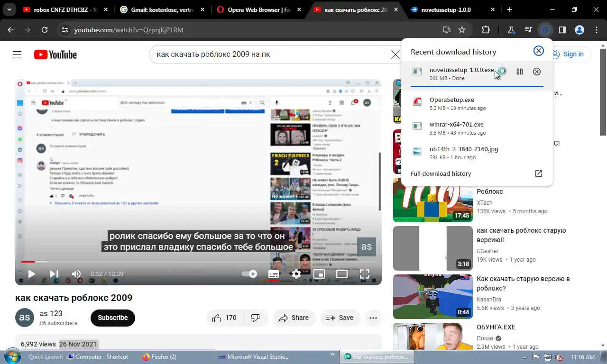
Task: Clear the YouTube search text
Action: pos(395,55)
